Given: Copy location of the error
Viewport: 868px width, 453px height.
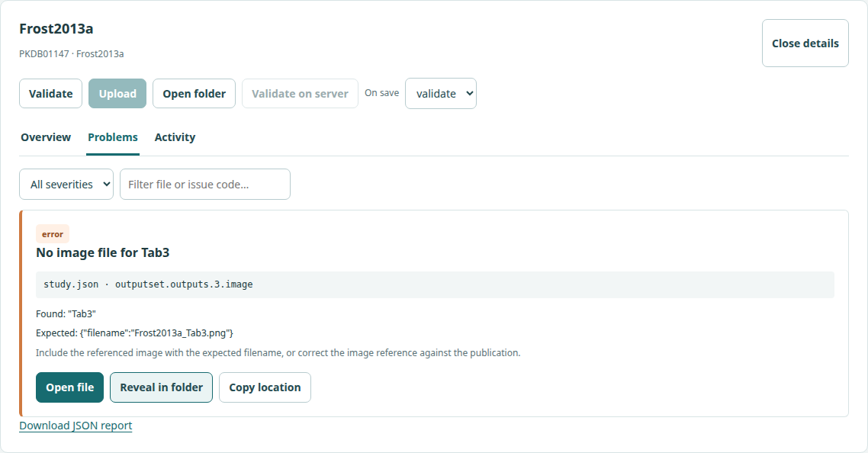Looking at the screenshot, I should point(265,387).
